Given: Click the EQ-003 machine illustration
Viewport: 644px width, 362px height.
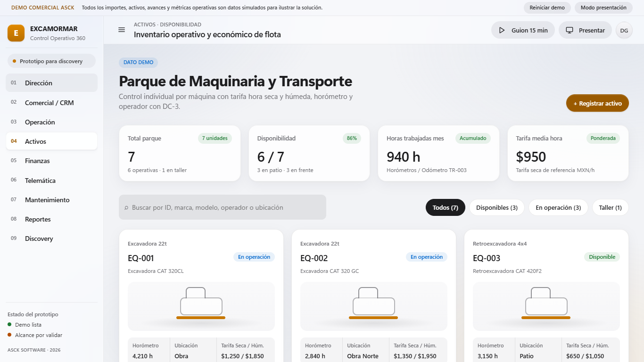Looking at the screenshot, I should 546,306.
